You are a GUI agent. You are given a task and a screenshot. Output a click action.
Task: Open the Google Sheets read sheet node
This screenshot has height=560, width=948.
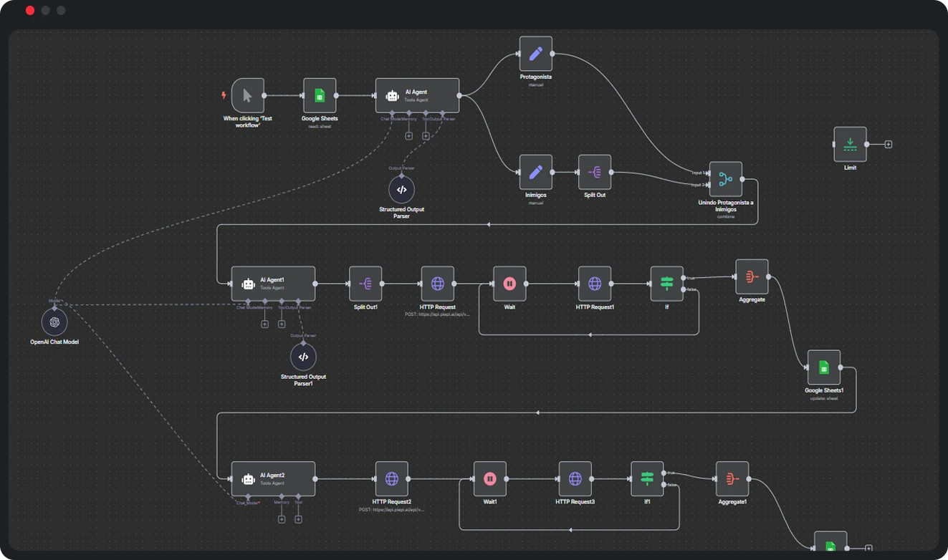(x=320, y=95)
